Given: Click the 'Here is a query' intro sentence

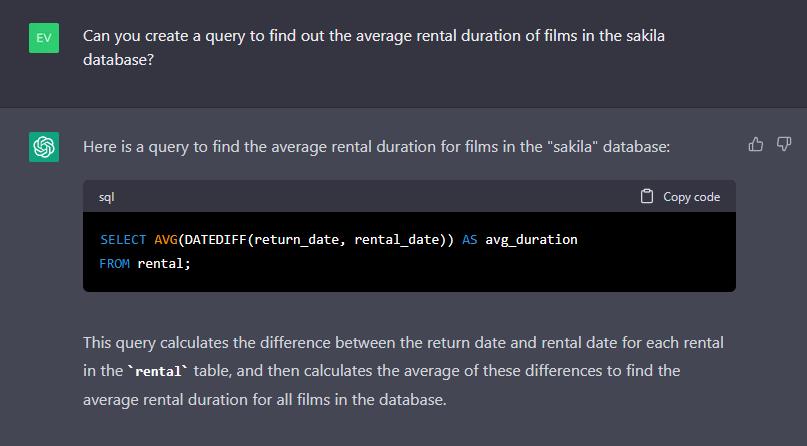Looking at the screenshot, I should [376, 147].
